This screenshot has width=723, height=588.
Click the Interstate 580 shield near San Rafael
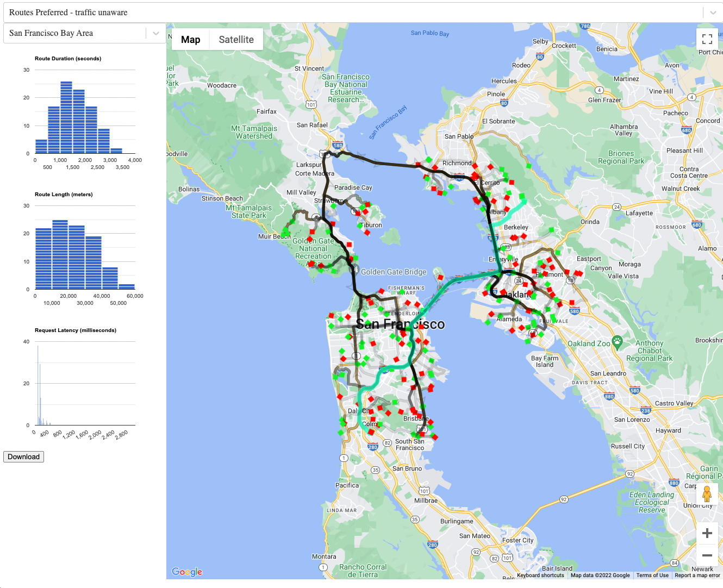338,145
